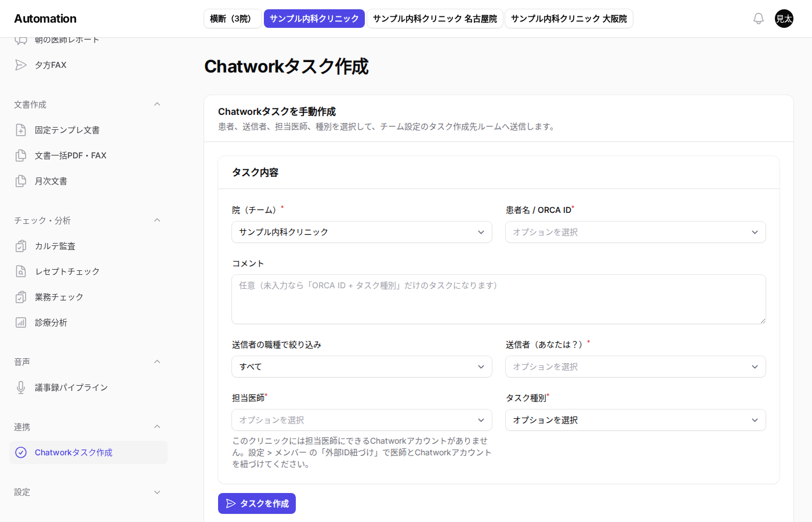The image size is (812, 522).
Task: Switch to 横断（3院） tab
Action: pos(233,19)
